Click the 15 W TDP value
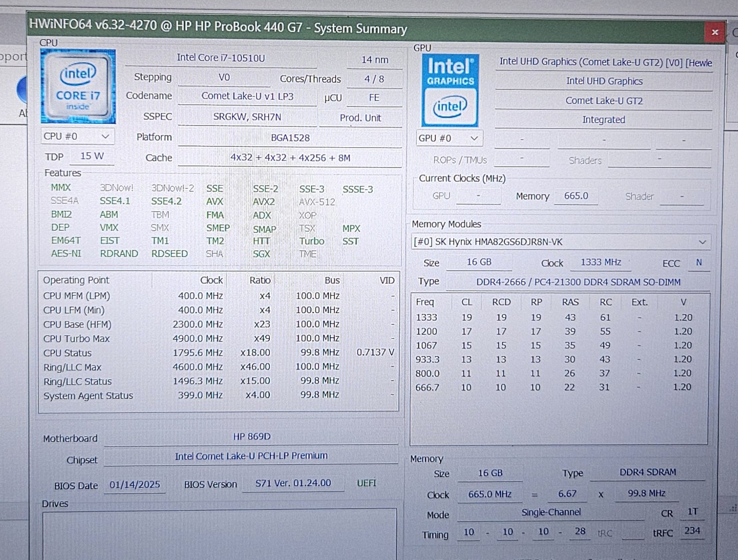 point(92,156)
